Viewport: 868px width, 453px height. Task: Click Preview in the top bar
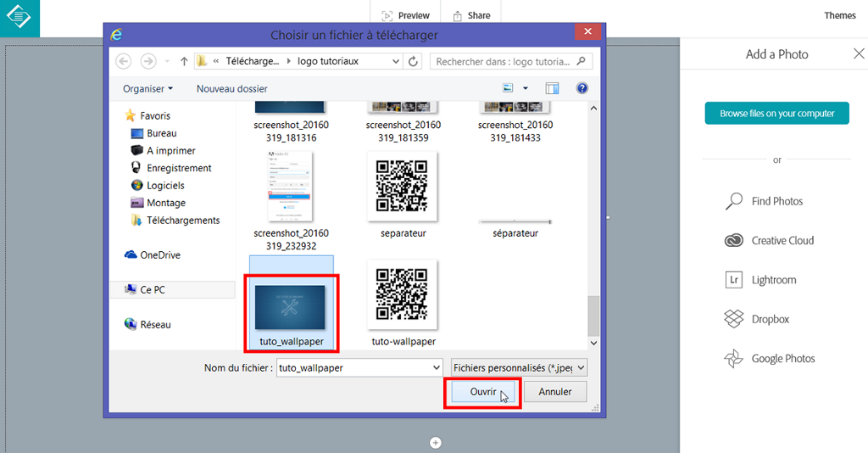tap(406, 15)
